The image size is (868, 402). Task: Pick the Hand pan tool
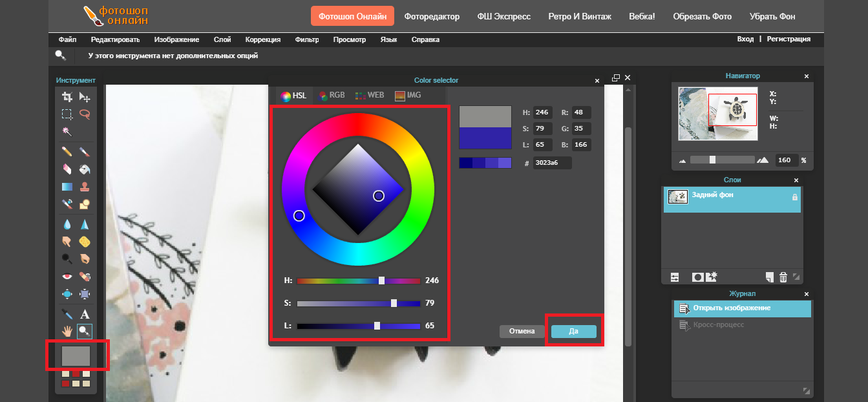tap(67, 332)
